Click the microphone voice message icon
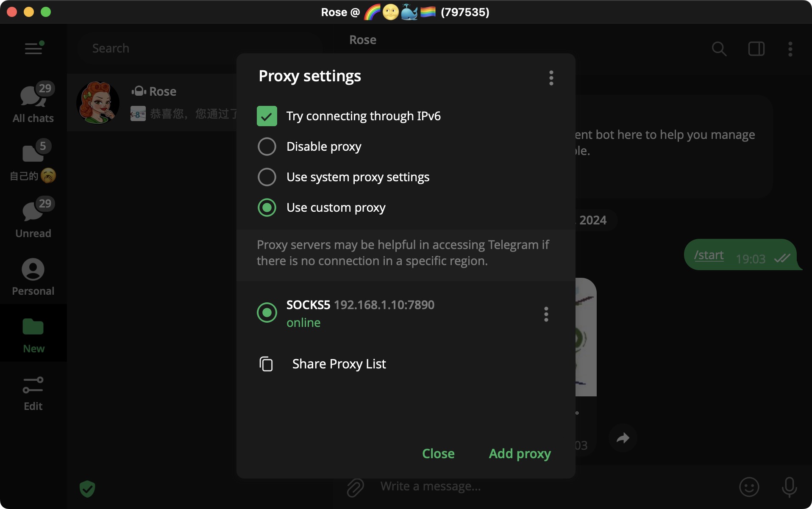Viewport: 812px width, 509px height. [789, 487]
